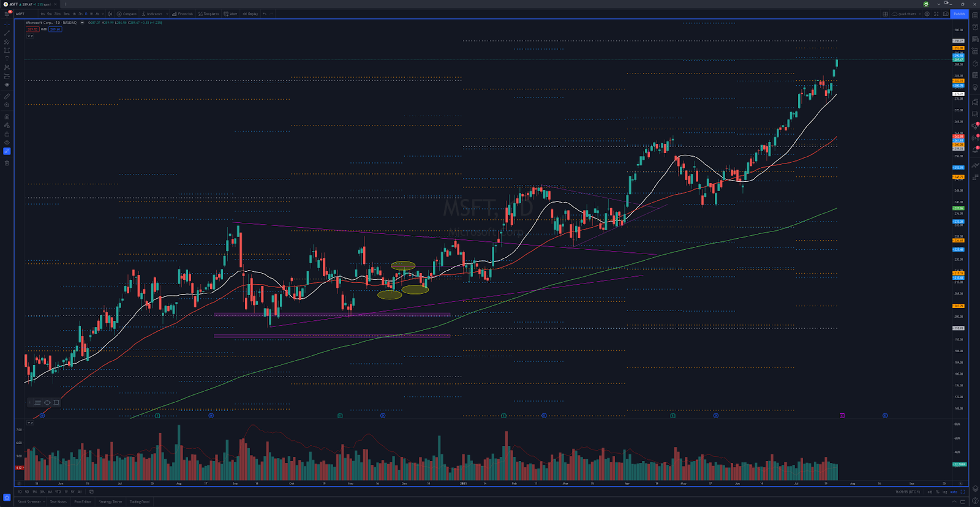Remove drawings with trash icon
980x507 pixels.
click(7, 163)
